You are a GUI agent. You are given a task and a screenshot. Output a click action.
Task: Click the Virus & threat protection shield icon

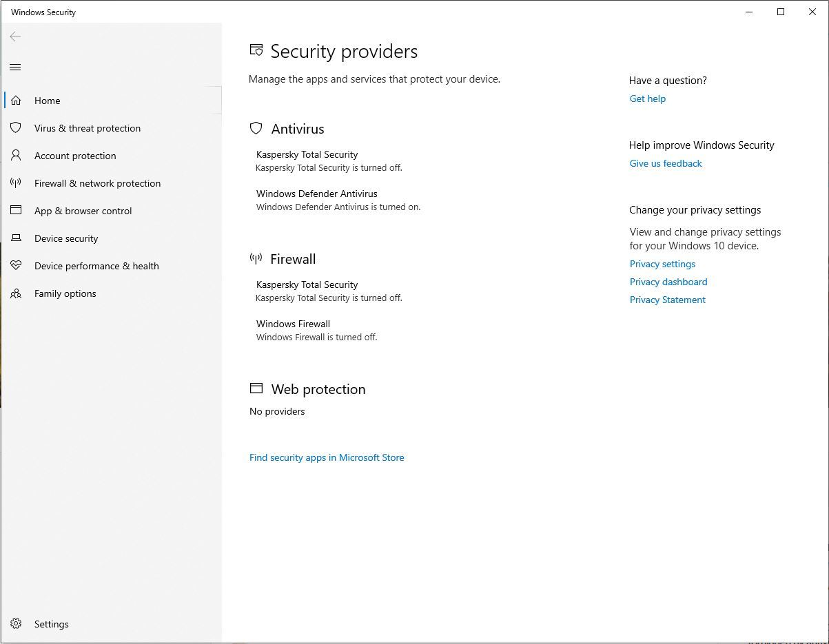[16, 128]
